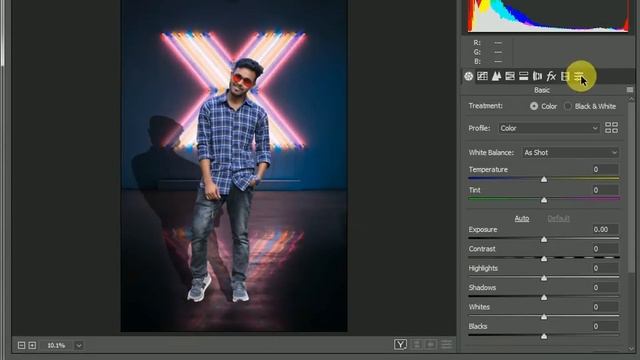Open the White Balance As Shot dropdown
Image resolution: width=640 pixels, height=360 pixels.
570,153
